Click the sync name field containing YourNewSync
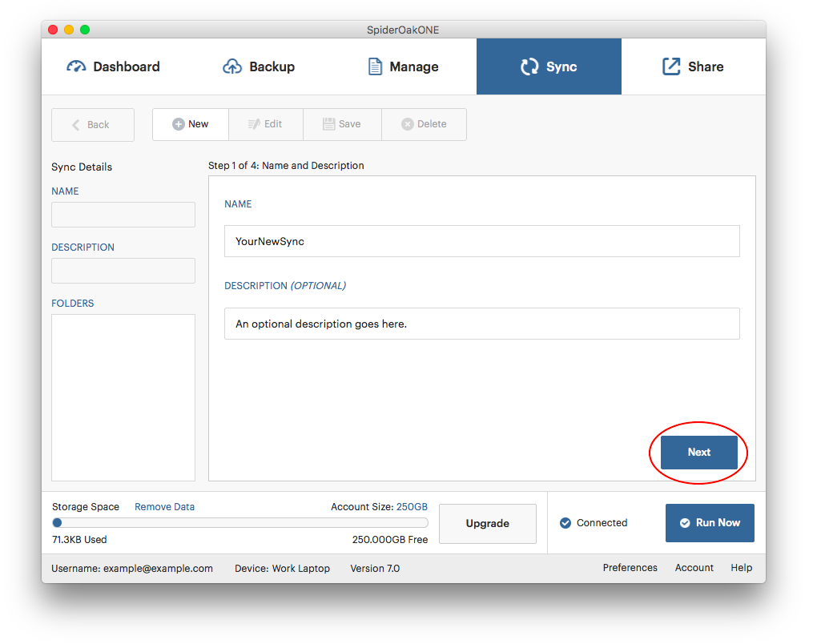The width and height of the screenshot is (829, 644). [x=481, y=241]
